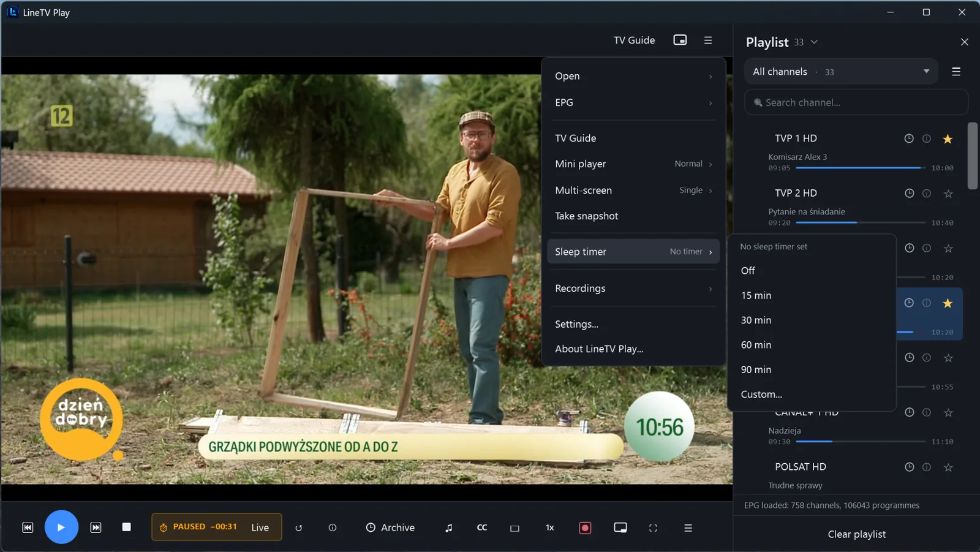Click the Pytanie na śniadanie progress bar
The height and width of the screenshot is (552, 980).
click(x=861, y=222)
